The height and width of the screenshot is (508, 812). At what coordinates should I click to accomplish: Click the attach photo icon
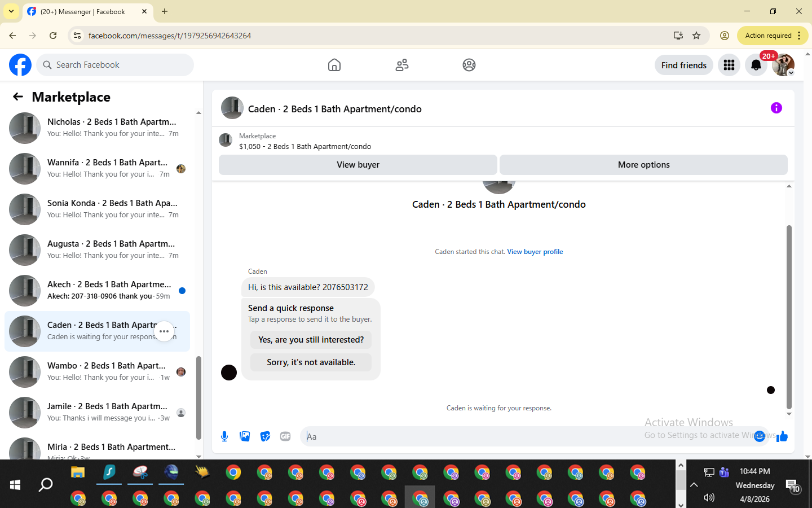[x=245, y=436]
